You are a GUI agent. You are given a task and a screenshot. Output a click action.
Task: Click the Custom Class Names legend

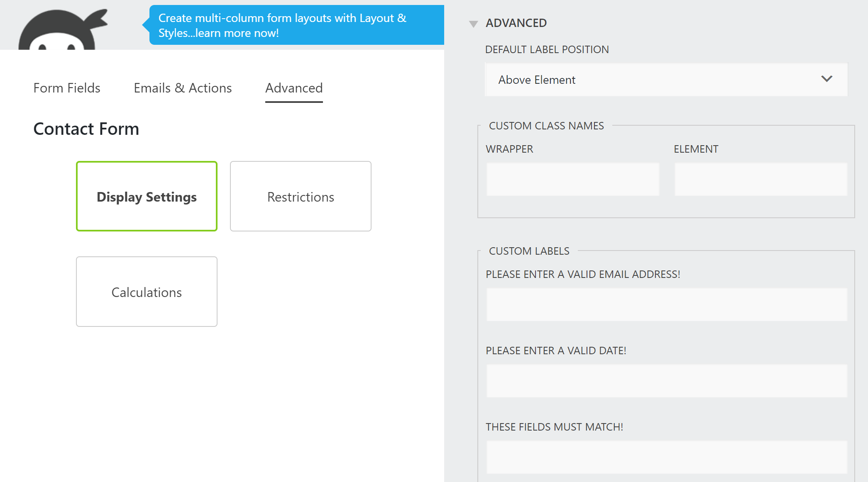click(x=546, y=126)
